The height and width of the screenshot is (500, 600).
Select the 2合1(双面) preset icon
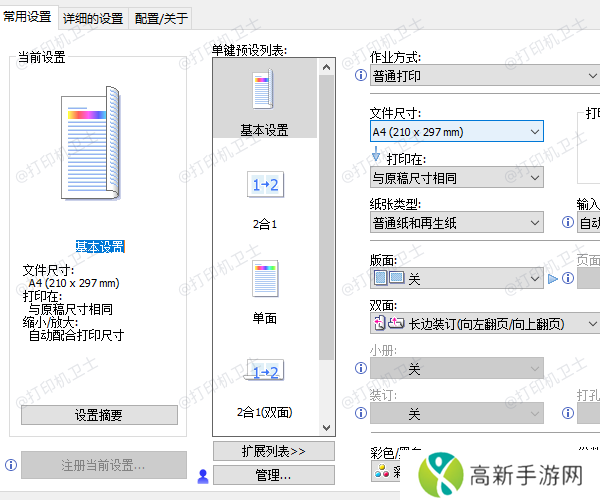click(x=265, y=370)
